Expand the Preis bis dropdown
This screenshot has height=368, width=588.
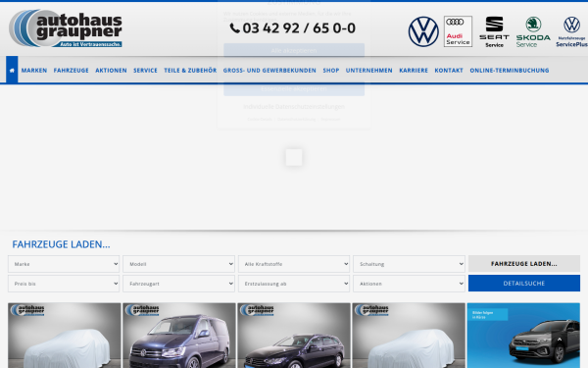(64, 284)
